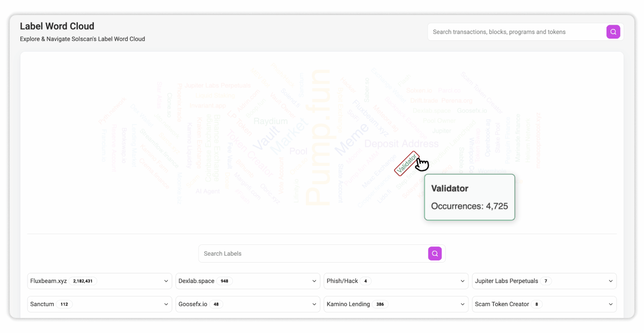This screenshot has width=644, height=333.
Task: Select the Deposit Address word in the cloud
Action: click(401, 144)
